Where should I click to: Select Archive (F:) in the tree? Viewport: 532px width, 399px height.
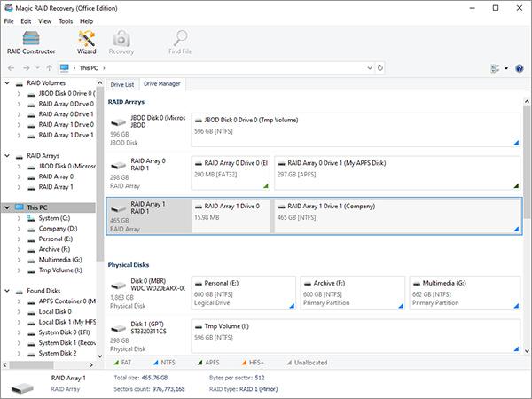click(x=54, y=249)
